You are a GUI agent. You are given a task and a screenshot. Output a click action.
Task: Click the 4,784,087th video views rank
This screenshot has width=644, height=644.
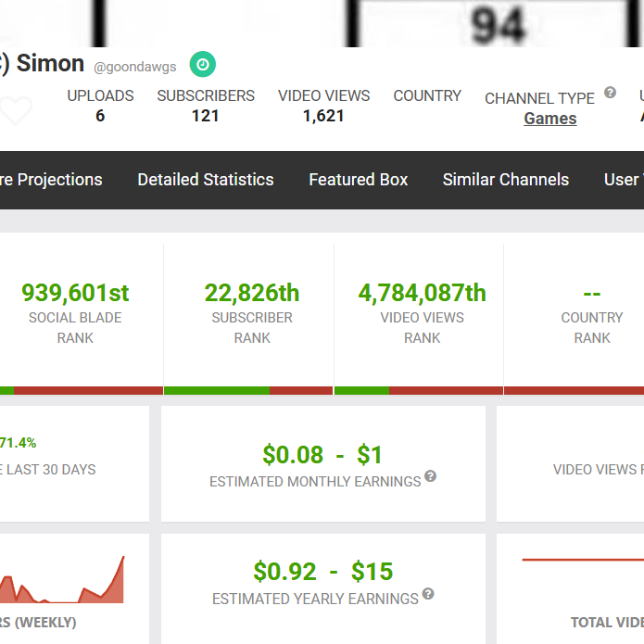(x=422, y=293)
